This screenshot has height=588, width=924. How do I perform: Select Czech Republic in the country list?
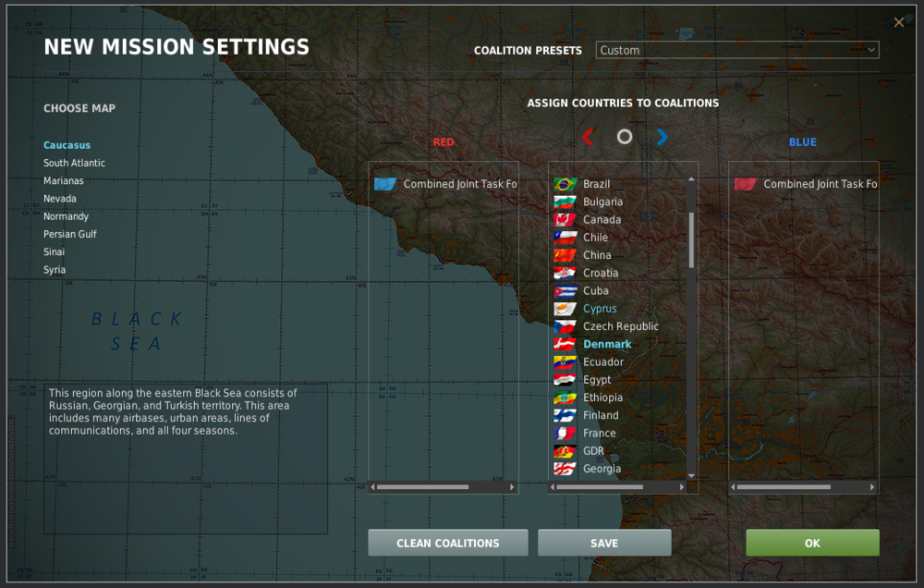(x=621, y=326)
